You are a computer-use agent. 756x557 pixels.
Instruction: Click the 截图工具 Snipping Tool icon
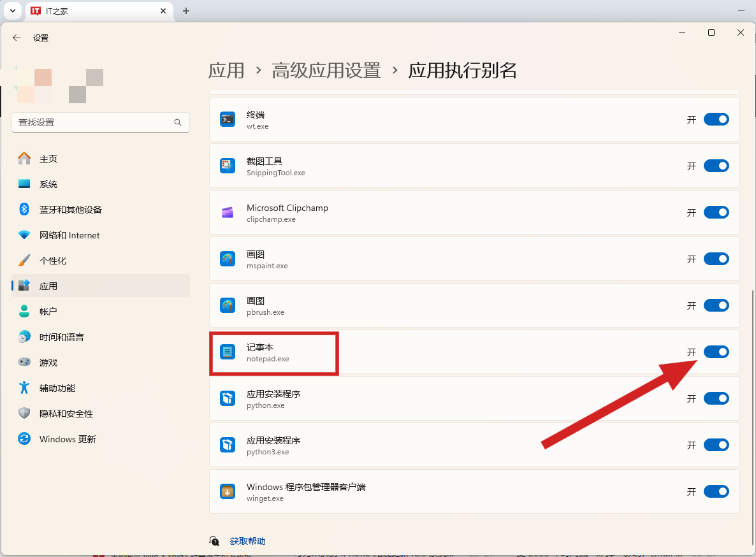coord(228,166)
